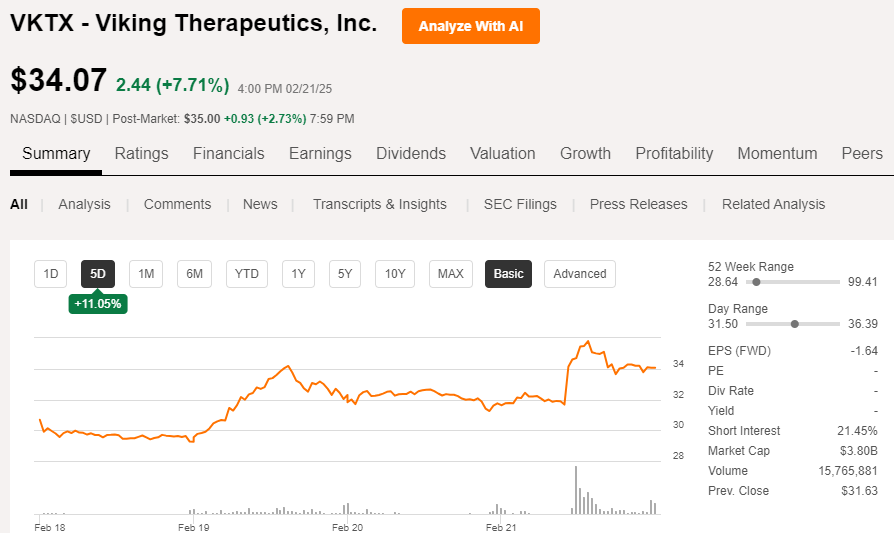Show Press Releases feed
Image resolution: width=894 pixels, height=533 pixels.
click(x=638, y=204)
